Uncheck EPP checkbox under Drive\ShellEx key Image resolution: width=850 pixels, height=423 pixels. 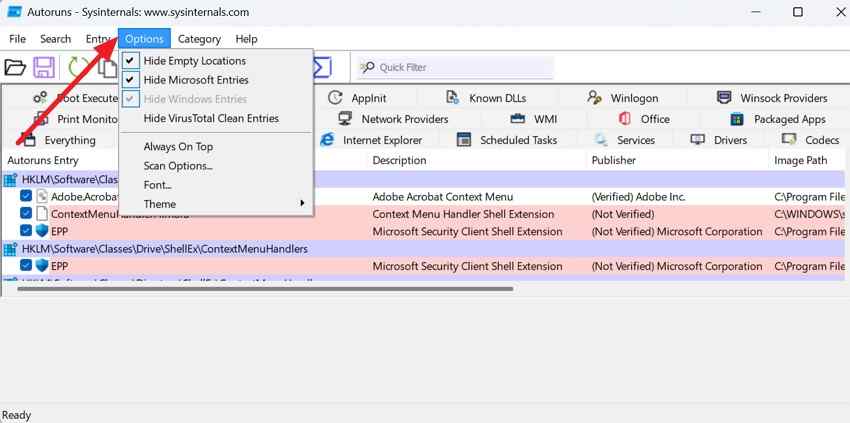tap(26, 266)
